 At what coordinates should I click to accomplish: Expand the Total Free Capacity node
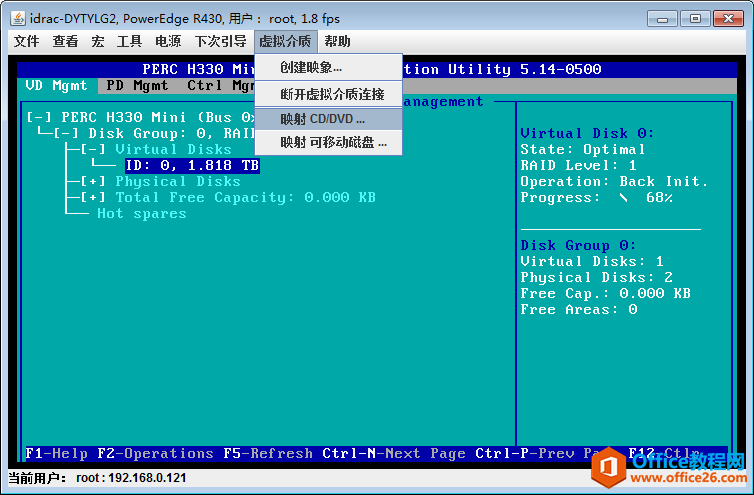[93, 197]
